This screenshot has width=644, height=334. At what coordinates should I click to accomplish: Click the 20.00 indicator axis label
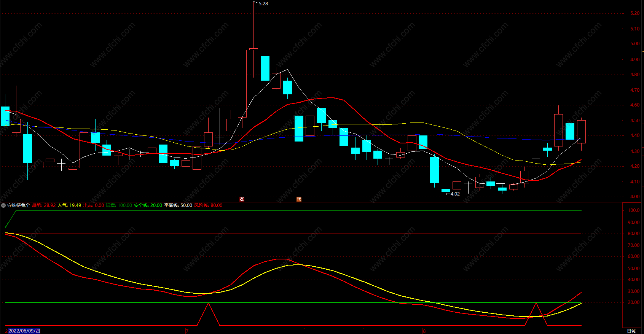(633, 302)
